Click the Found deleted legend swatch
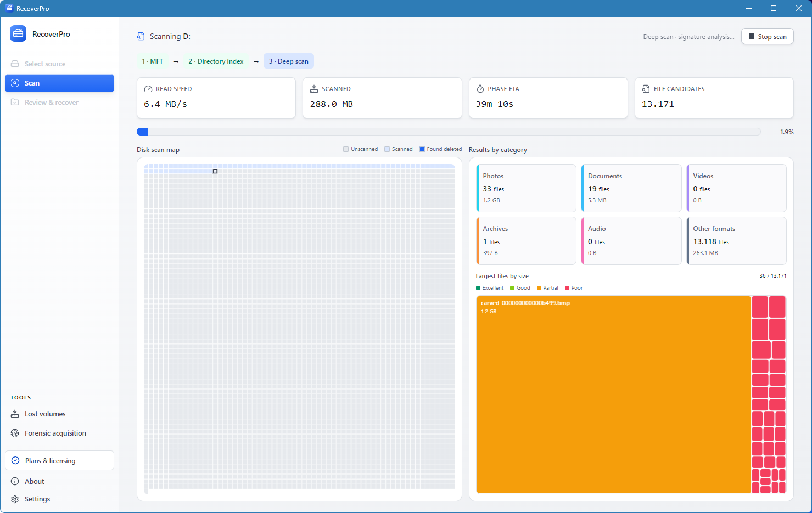This screenshot has height=513, width=812. (422, 149)
